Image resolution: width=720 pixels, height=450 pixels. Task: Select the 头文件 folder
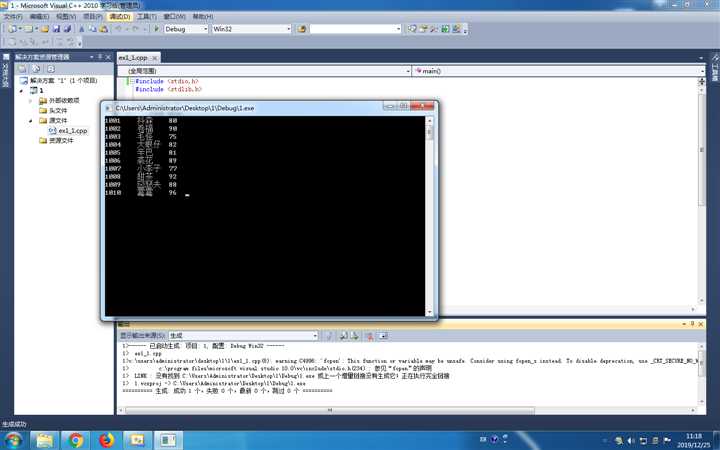[58, 111]
